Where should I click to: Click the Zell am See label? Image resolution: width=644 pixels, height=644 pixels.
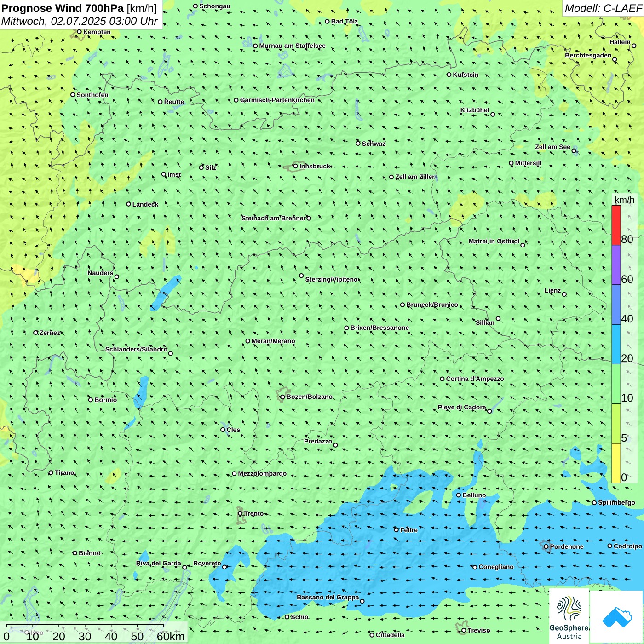[x=552, y=147]
